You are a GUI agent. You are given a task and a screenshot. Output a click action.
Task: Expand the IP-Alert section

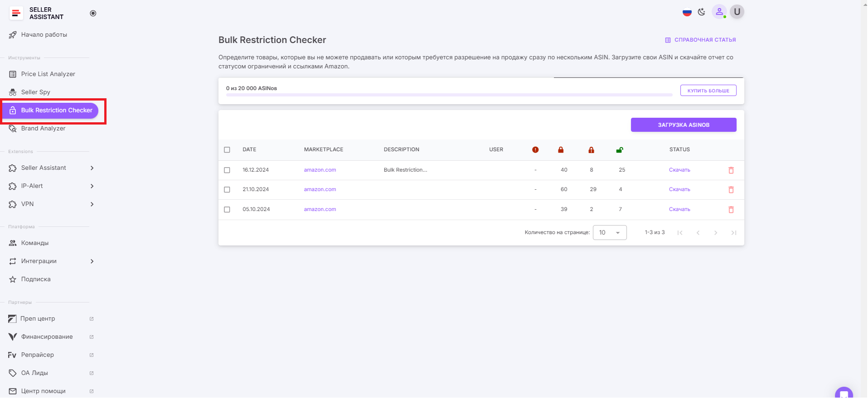(92, 186)
